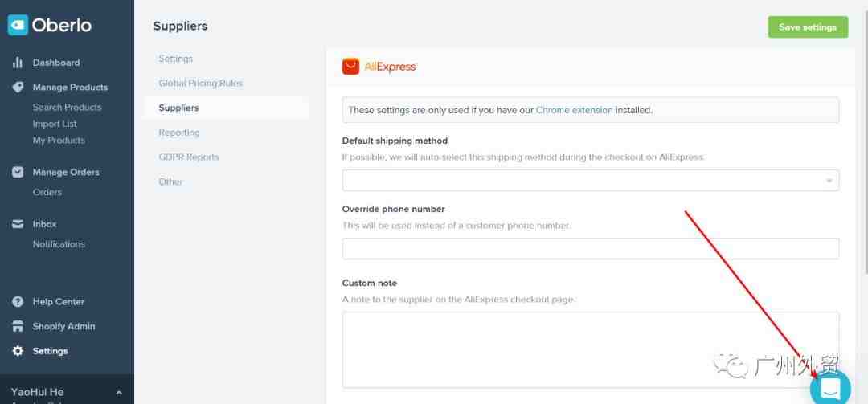Open Notifications in sidebar
The width and height of the screenshot is (868, 404).
point(59,244)
